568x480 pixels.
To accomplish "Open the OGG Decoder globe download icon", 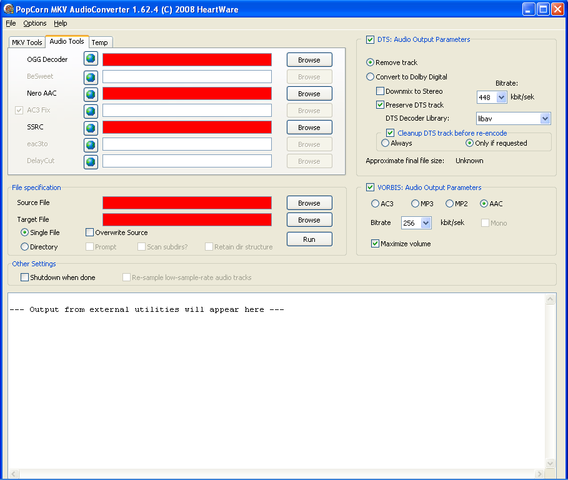I will point(91,59).
